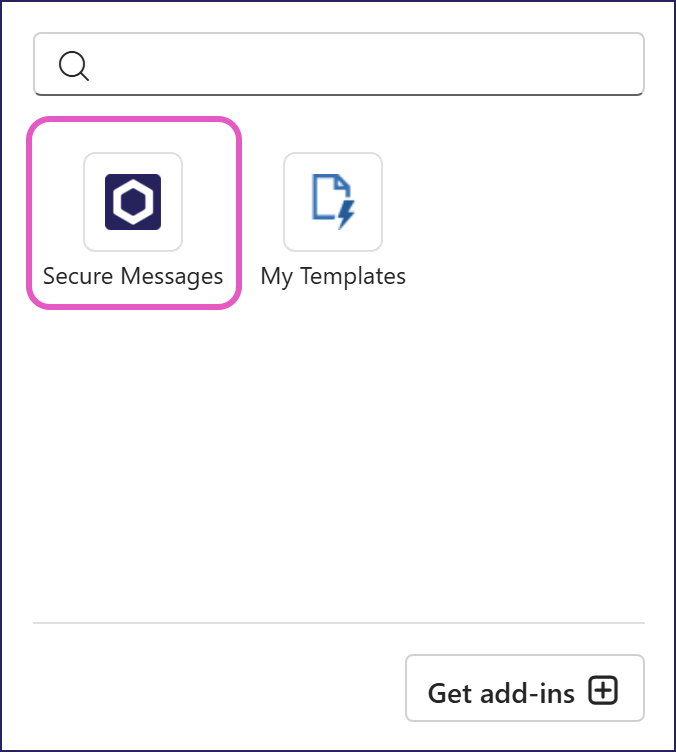676x752 pixels.
Task: Open the My Templates document icon
Action: (333, 202)
